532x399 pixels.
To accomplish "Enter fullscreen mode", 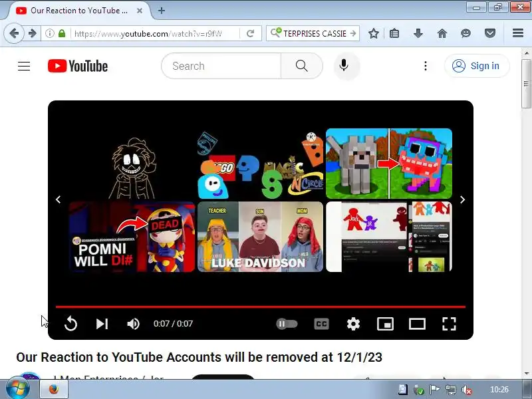I will point(449,324).
